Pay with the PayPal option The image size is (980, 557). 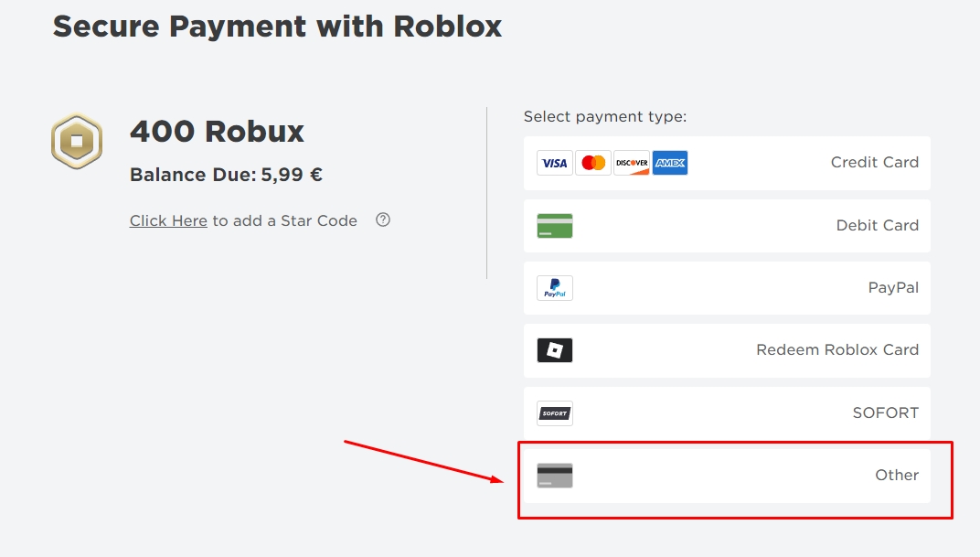(x=892, y=288)
